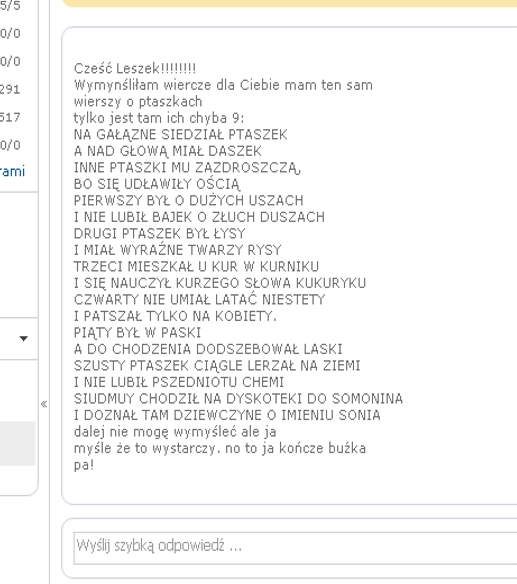Click the closing word 'pa!' in message
This screenshot has height=584, width=517.
(84, 465)
